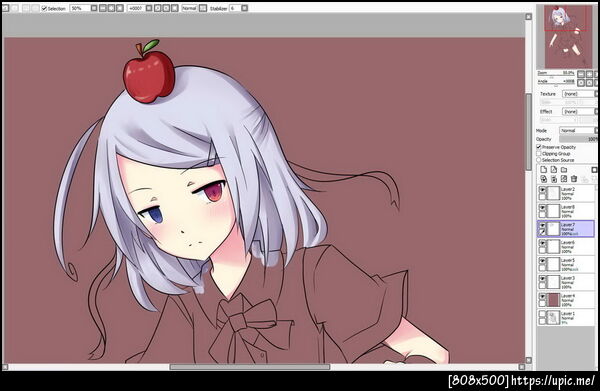
Task: Reset canvas rotation from the toolbar
Action: tap(175, 8)
